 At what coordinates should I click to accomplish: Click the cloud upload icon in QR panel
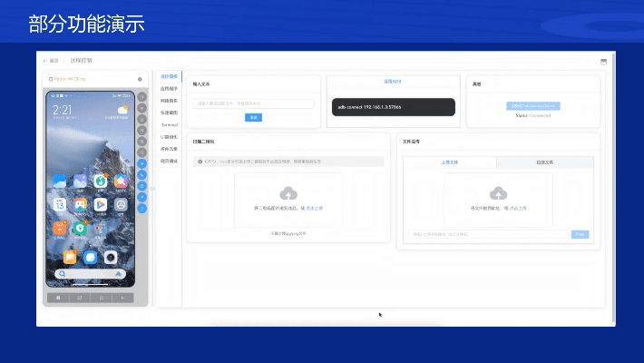click(288, 192)
